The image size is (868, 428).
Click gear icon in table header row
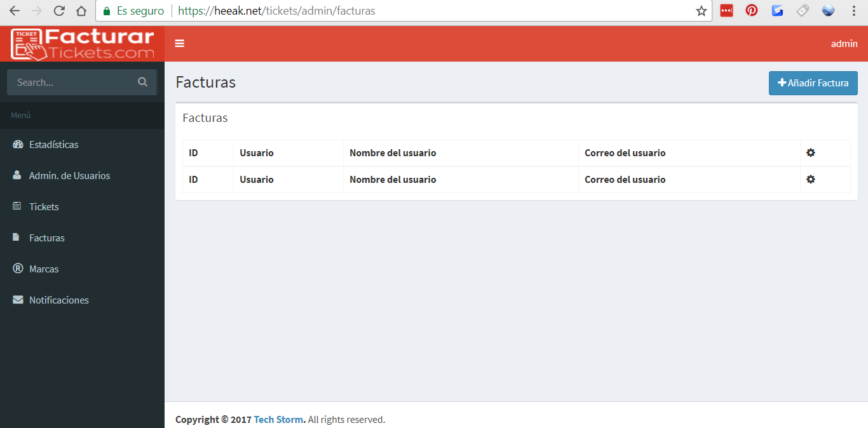coord(810,152)
